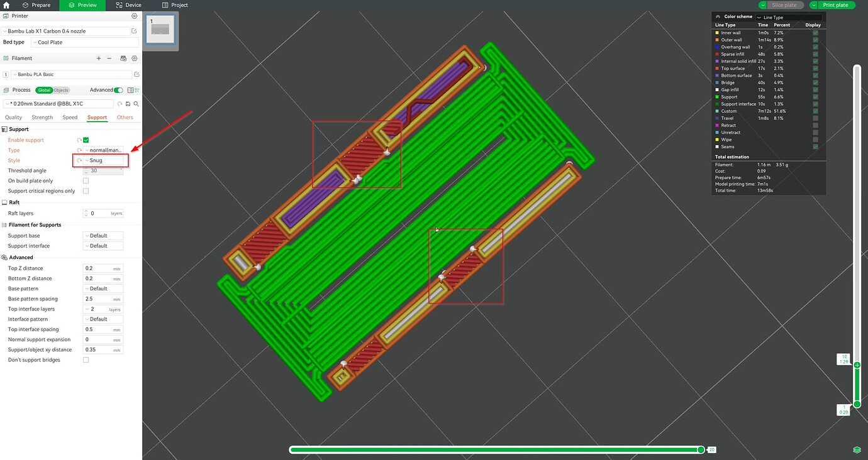Click the Global process scope button
This screenshot has height=460, width=868.
[43, 90]
